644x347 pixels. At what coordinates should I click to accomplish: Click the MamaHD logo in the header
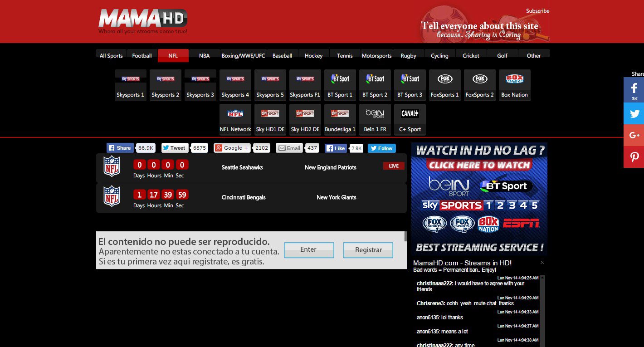[x=143, y=21]
